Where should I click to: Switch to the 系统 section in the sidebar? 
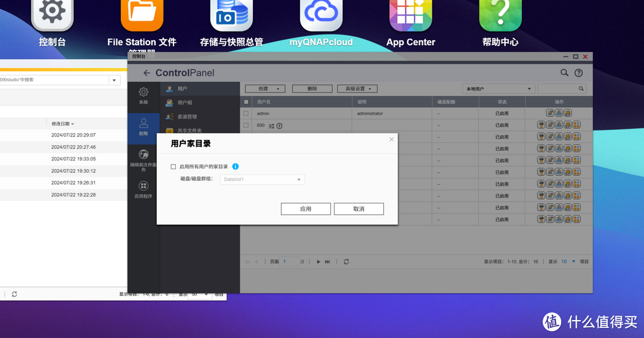pyautogui.click(x=144, y=95)
